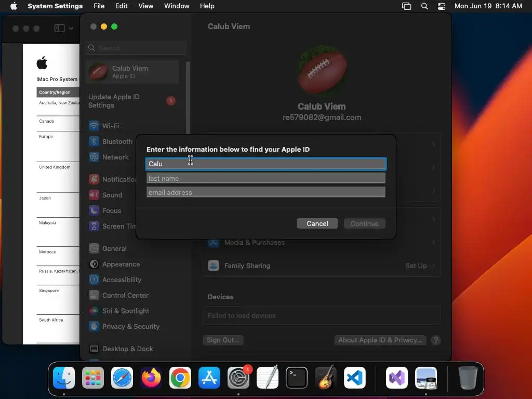
Task: Click the email address field
Action: point(265,192)
